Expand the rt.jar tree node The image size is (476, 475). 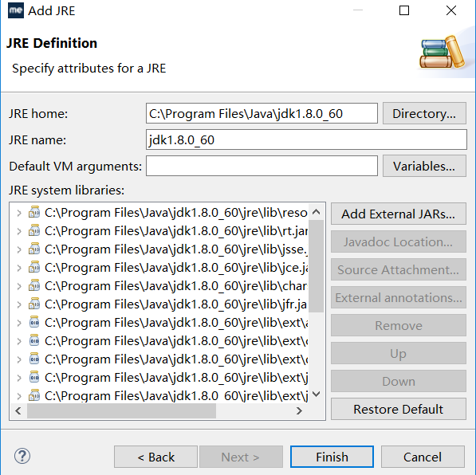(19, 231)
